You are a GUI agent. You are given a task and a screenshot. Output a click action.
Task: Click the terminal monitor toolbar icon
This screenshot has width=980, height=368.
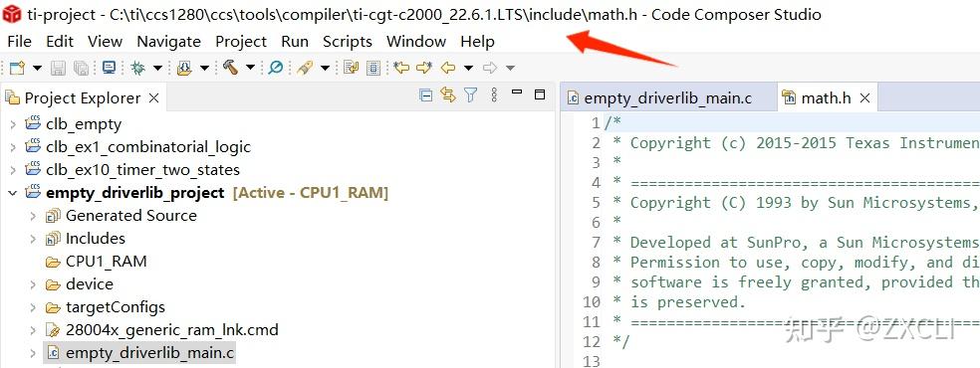pyautogui.click(x=109, y=68)
